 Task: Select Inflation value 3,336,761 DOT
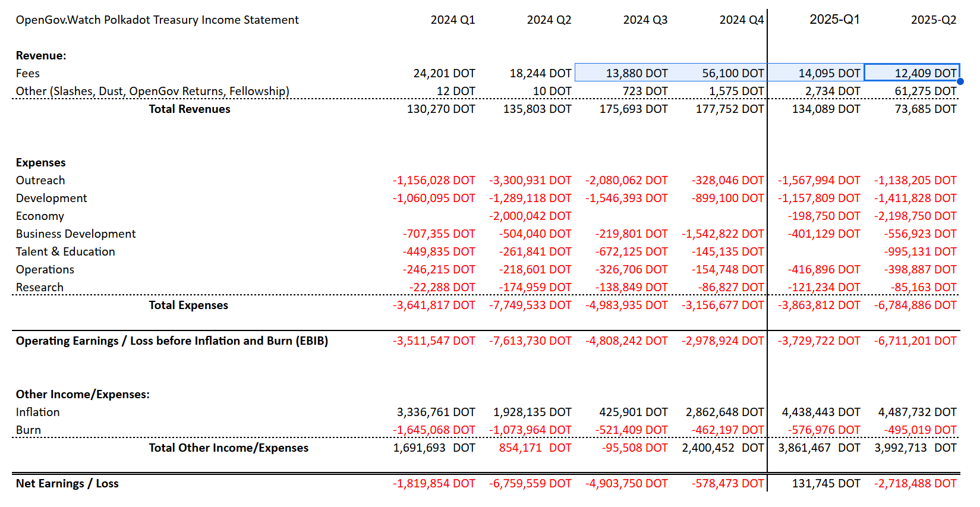point(436,412)
